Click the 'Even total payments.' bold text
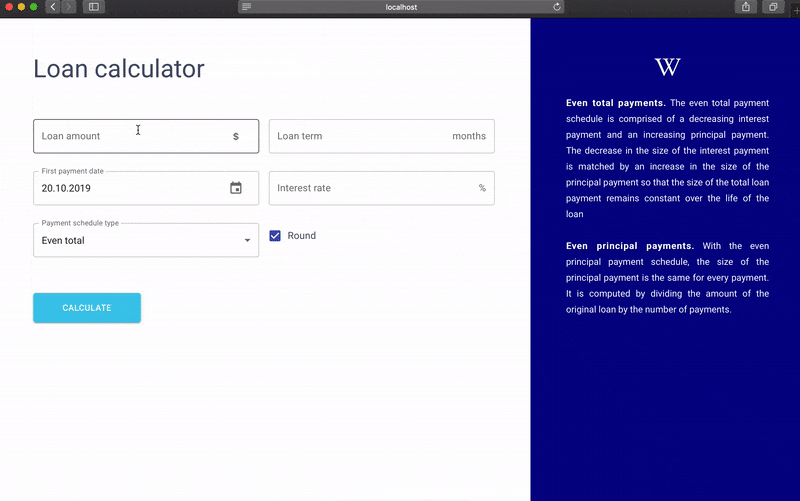This screenshot has height=501, width=800. coord(616,103)
